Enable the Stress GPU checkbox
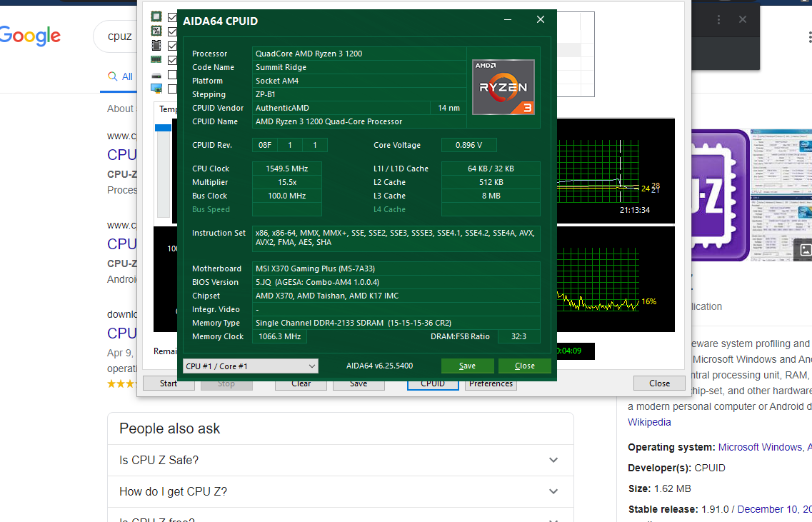Viewport: 812px width, 522px height. (172, 89)
